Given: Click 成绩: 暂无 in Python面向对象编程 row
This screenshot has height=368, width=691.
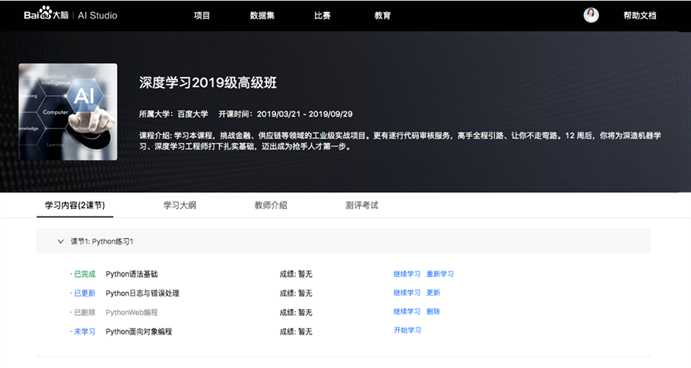Looking at the screenshot, I should coord(296,331).
